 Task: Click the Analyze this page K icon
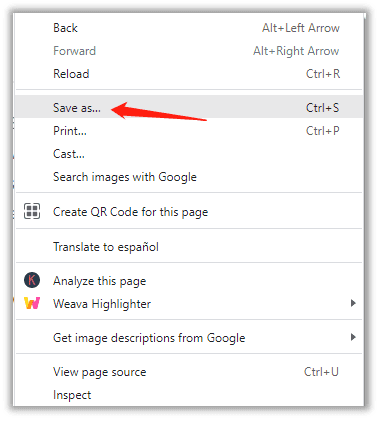tap(32, 280)
